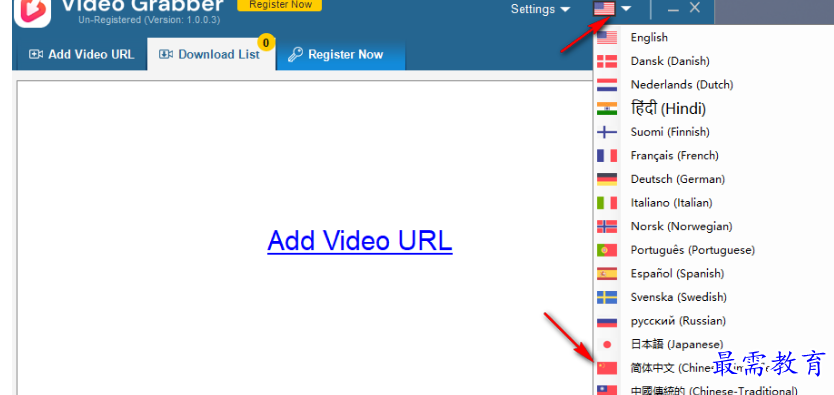Click the Taiwan flag icon
This screenshot has width=834, height=395.
pos(607,390)
